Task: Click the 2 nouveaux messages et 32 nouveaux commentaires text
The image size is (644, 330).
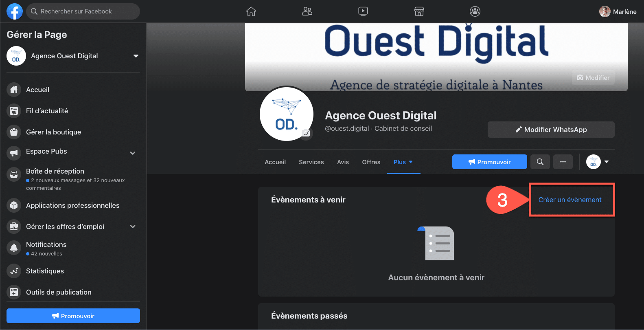Action: pyautogui.click(x=75, y=184)
